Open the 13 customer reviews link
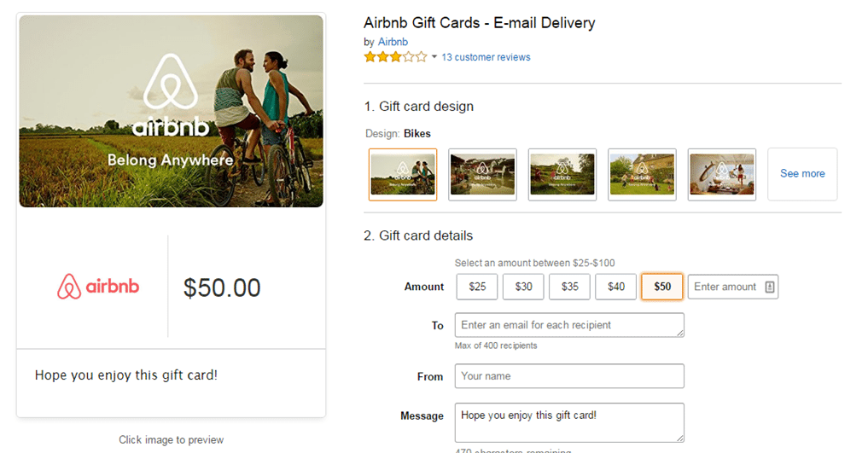Screen dimensions: 868x453 [x=486, y=57]
